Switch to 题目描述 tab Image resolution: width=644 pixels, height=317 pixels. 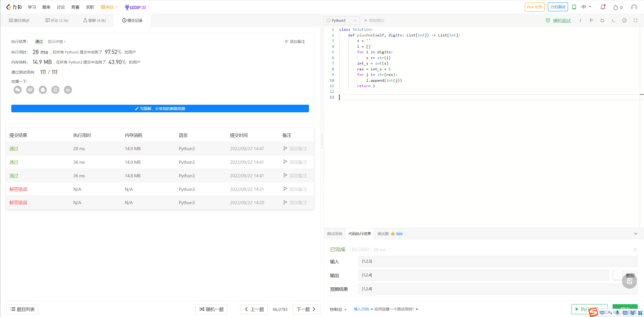[19, 20]
